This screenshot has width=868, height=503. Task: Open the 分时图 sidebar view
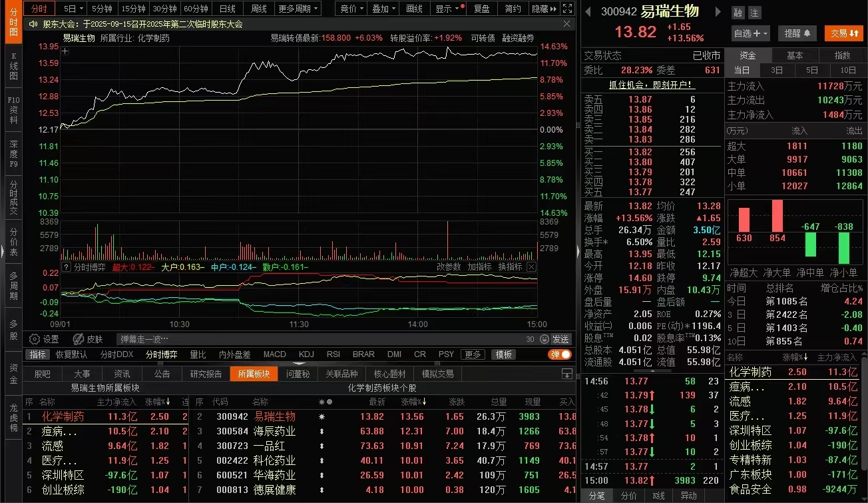point(13,23)
